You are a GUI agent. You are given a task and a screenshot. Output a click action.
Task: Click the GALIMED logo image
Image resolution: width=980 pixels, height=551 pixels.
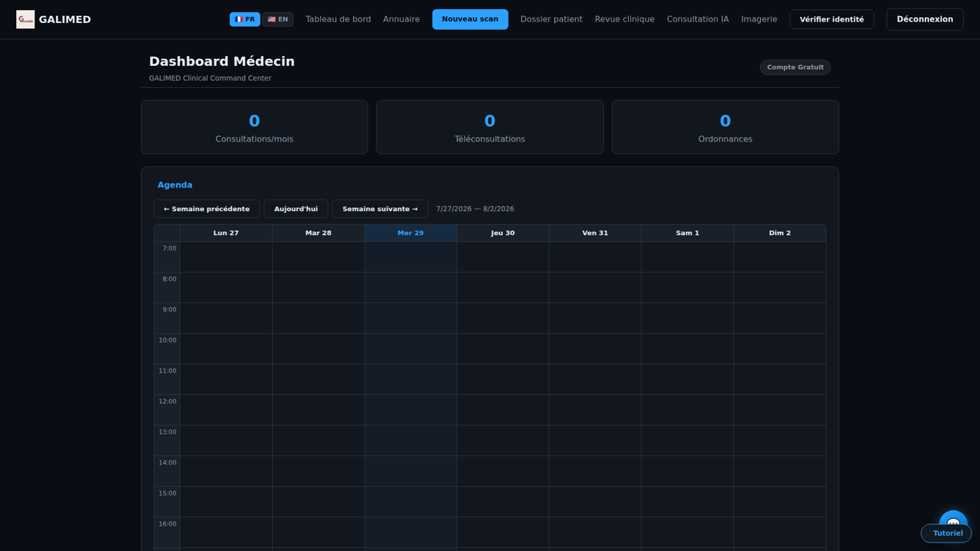[x=25, y=19]
